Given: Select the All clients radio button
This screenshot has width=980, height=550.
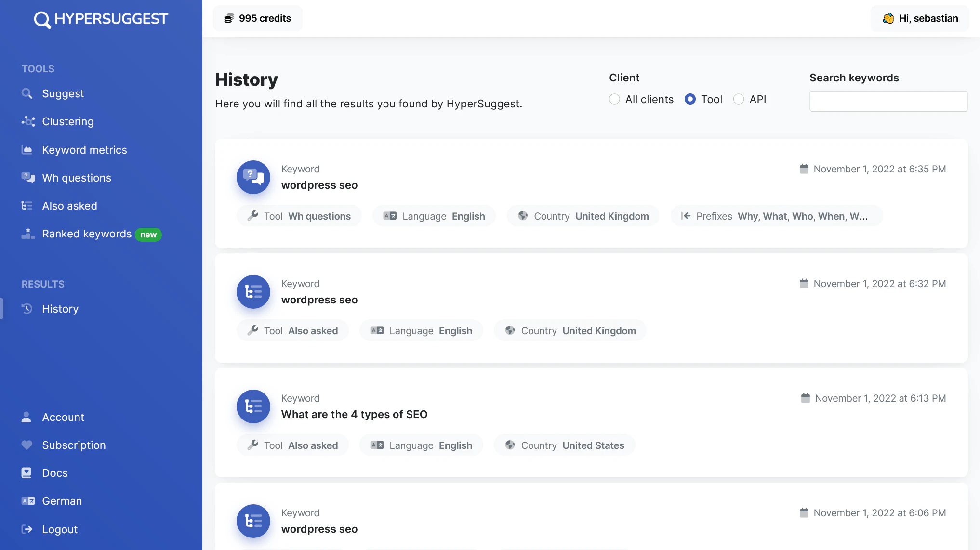Looking at the screenshot, I should [x=615, y=99].
